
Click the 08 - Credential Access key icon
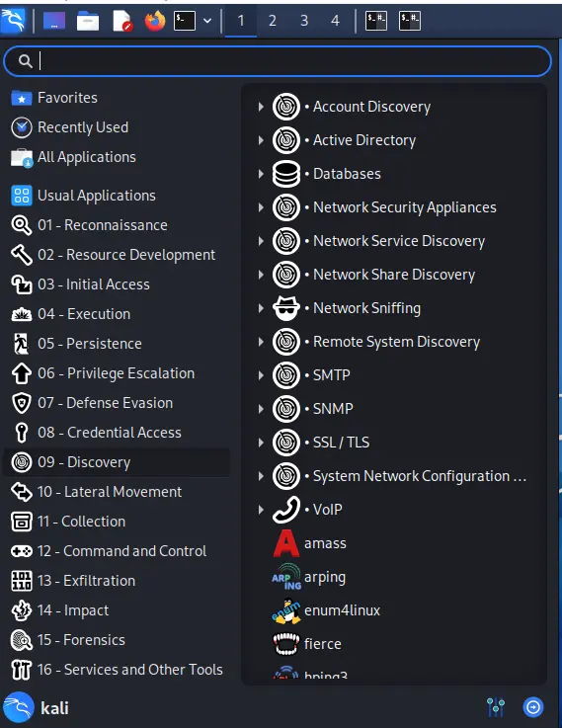tap(22, 433)
